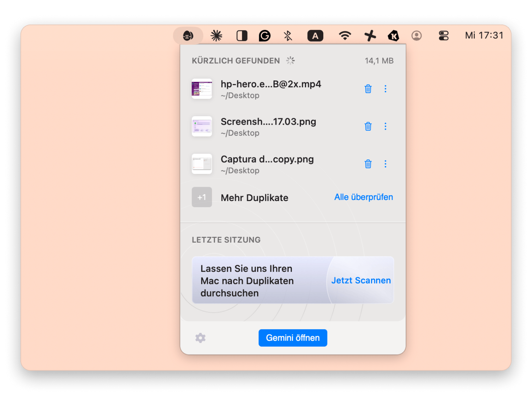Open the user account menu bar icon
Viewport: 532px width, 398px height.
[416, 35]
